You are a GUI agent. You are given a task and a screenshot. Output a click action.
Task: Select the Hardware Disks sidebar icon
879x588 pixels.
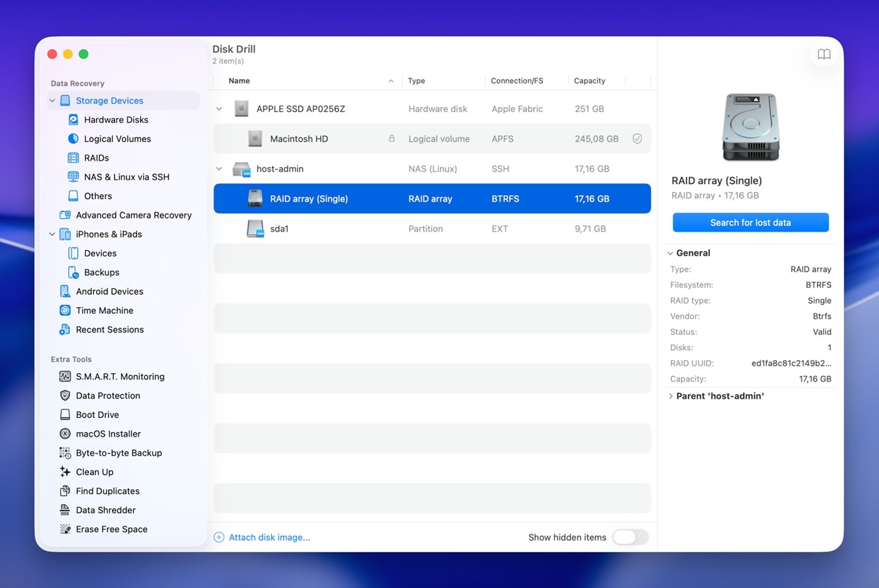(72, 119)
